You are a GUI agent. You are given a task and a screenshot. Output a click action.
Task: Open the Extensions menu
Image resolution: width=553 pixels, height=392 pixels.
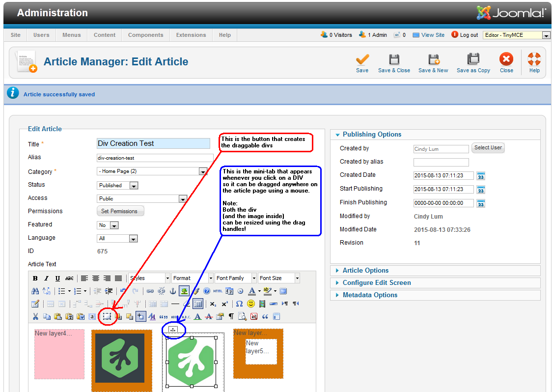click(x=191, y=35)
